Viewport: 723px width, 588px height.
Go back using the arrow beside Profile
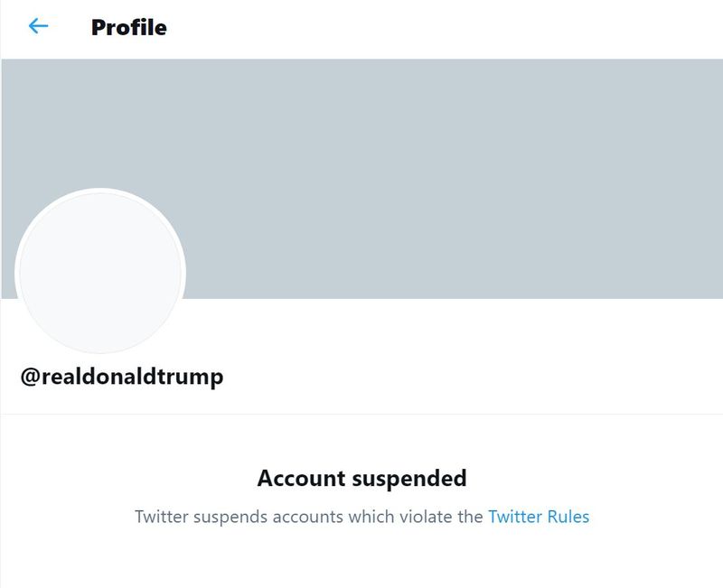pos(38,26)
